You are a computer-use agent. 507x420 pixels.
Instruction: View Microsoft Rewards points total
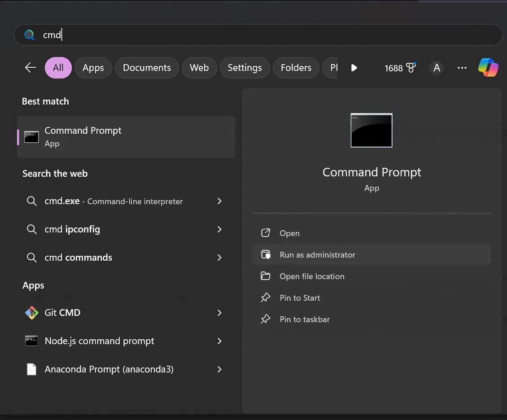click(x=399, y=68)
